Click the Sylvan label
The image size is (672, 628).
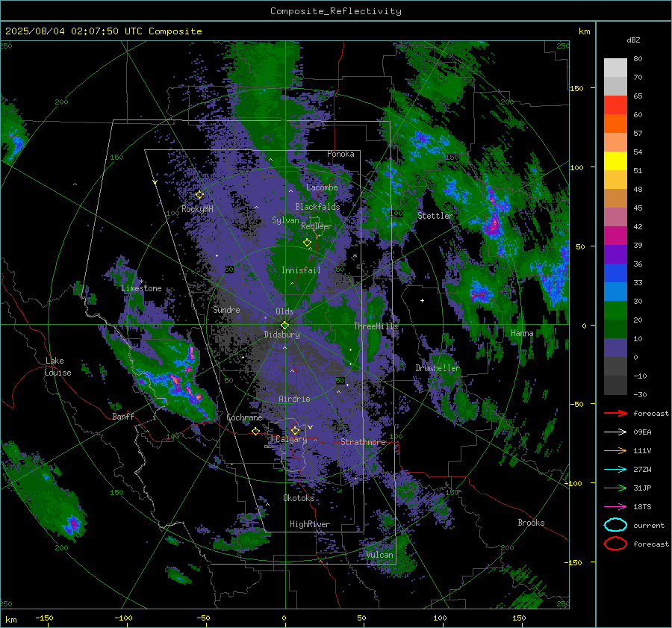tap(285, 220)
